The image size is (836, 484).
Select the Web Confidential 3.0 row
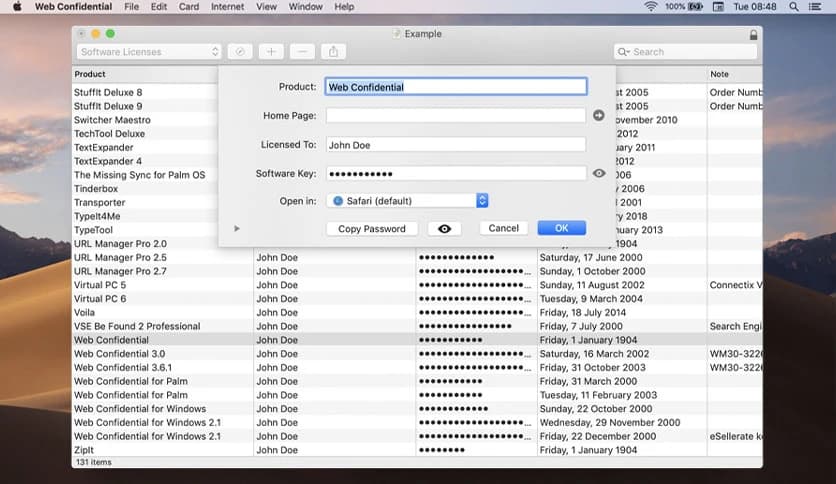(x=417, y=354)
